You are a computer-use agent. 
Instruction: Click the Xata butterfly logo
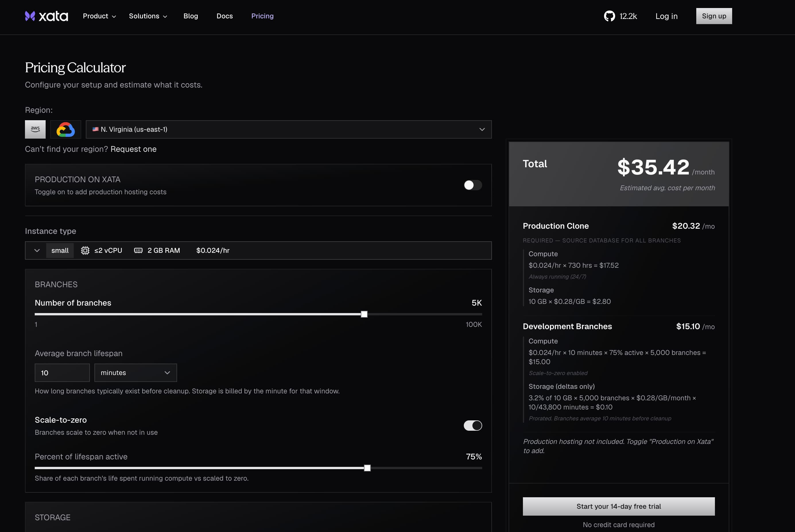(30, 16)
